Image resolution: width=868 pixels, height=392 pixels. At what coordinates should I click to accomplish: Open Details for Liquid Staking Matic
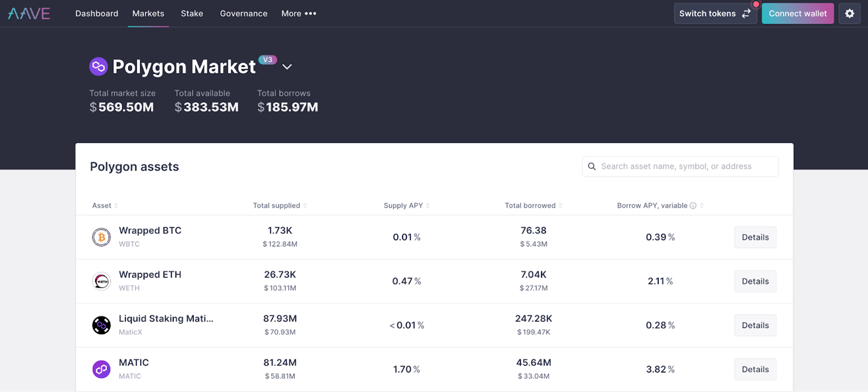pyautogui.click(x=755, y=325)
